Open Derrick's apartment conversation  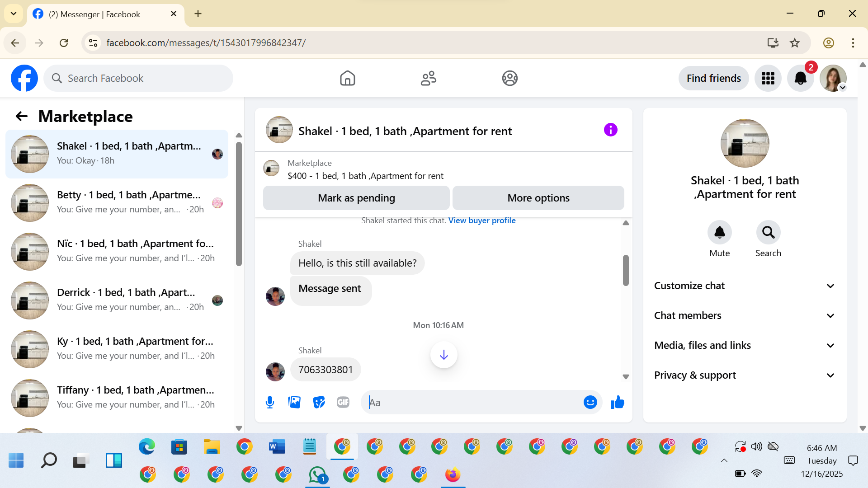click(x=117, y=300)
